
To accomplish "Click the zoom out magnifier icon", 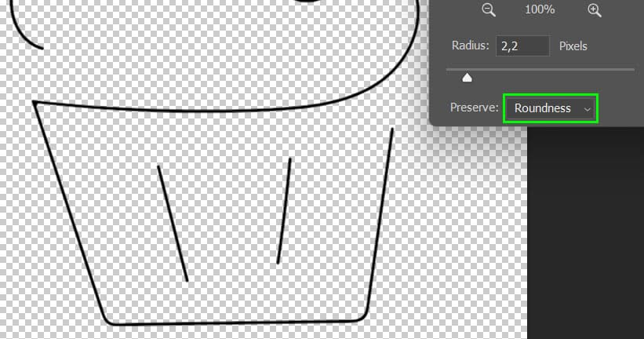I will 489,10.
